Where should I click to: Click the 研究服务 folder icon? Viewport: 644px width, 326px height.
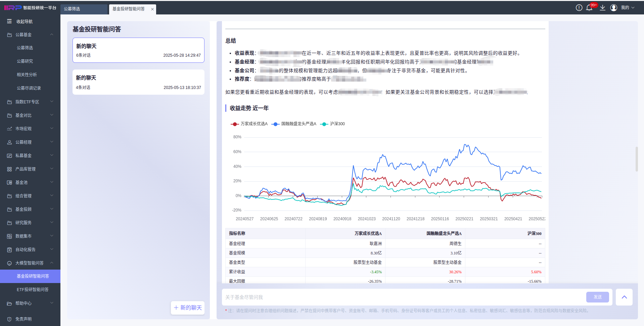point(9,223)
